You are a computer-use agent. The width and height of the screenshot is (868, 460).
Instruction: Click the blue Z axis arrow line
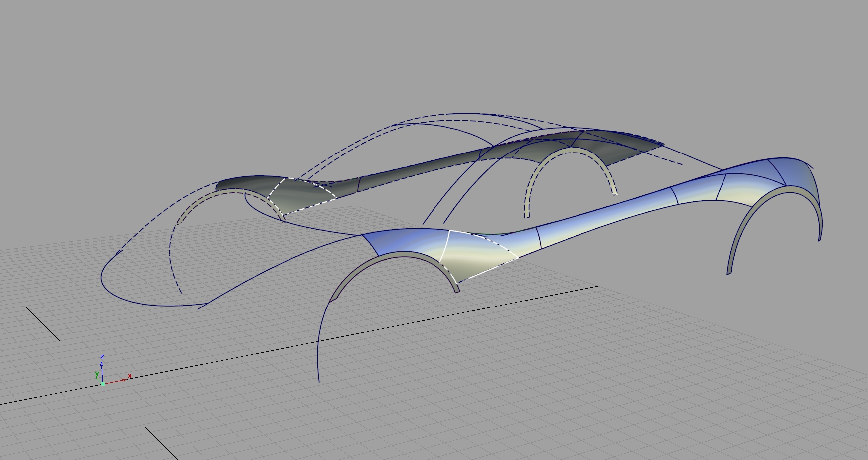(102, 370)
